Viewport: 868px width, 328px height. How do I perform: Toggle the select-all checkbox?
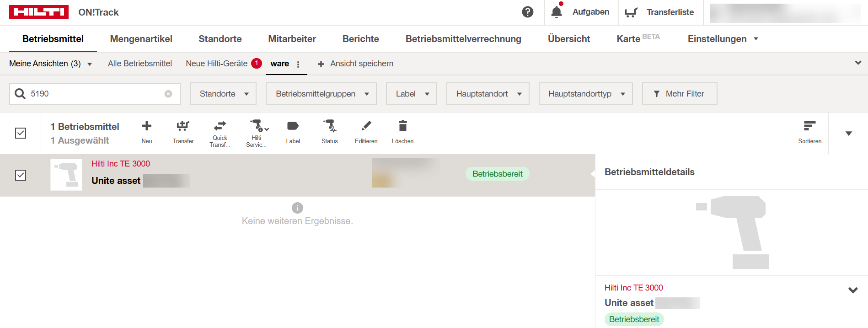[x=21, y=133]
